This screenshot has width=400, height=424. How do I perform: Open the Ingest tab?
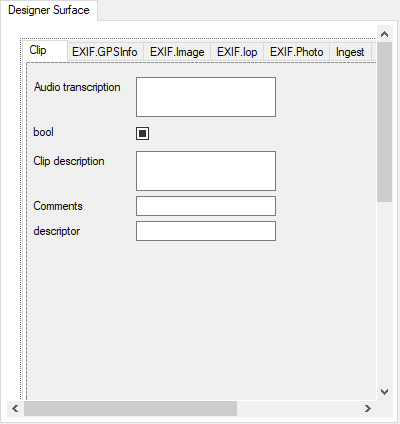(350, 52)
